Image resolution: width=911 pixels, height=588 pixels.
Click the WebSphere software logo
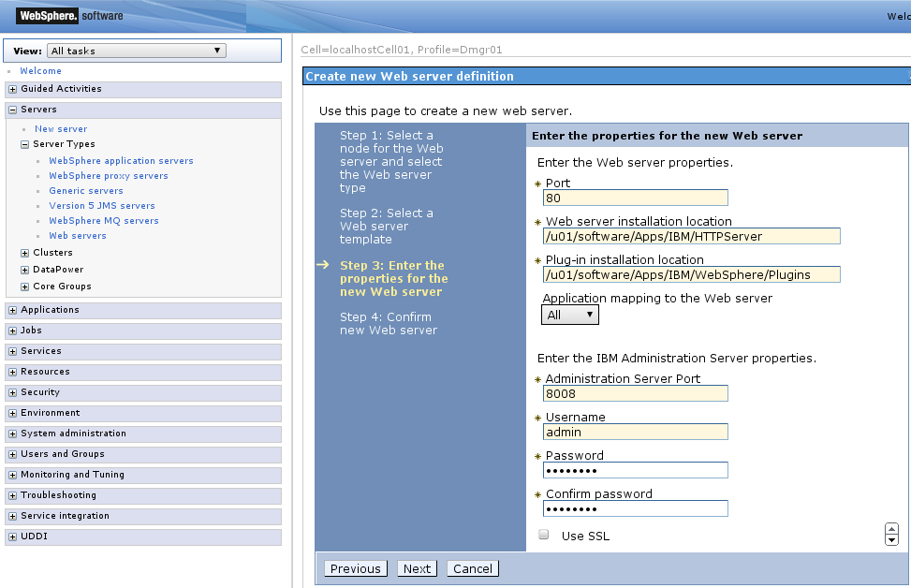point(69,16)
